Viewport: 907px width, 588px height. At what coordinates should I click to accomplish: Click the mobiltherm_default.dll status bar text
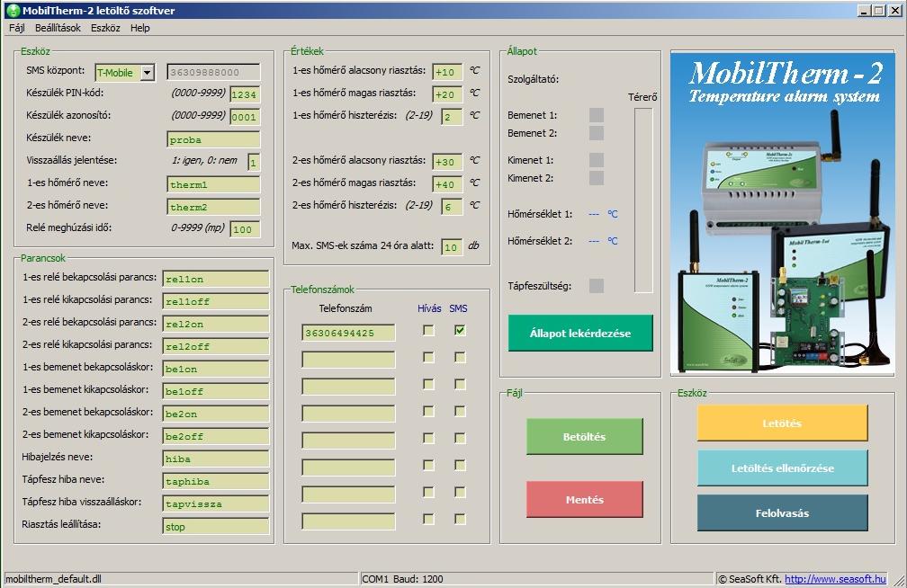point(53,579)
